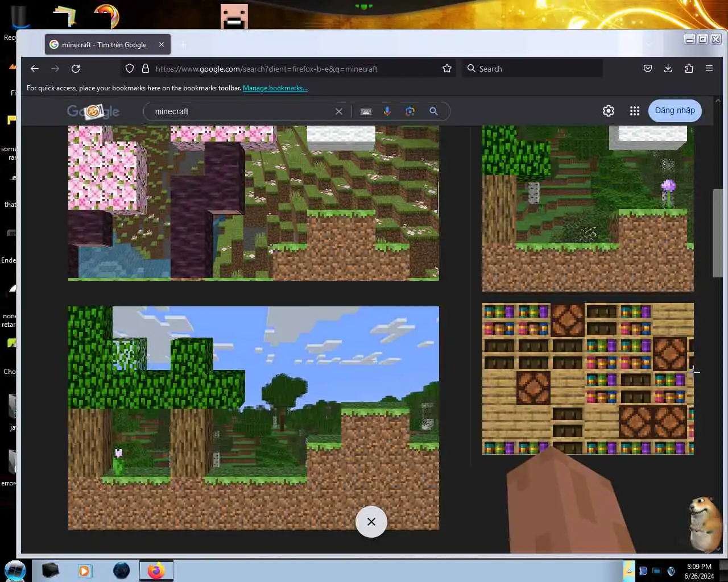Submit search with the magnifier icon
The image size is (728, 582).
point(433,111)
